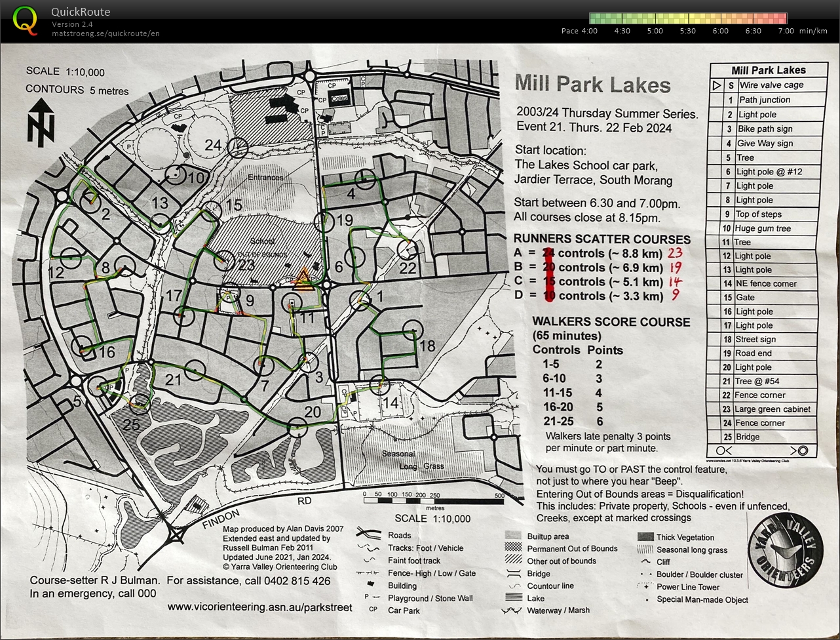The height and width of the screenshot is (640, 840).
Task: Select control circle 18 on the map
Action: [412, 330]
